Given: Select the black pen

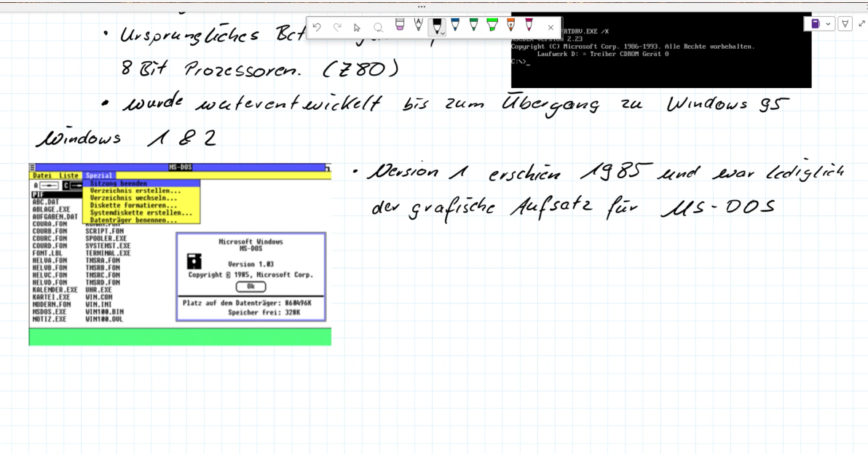Looking at the screenshot, I should [x=436, y=25].
